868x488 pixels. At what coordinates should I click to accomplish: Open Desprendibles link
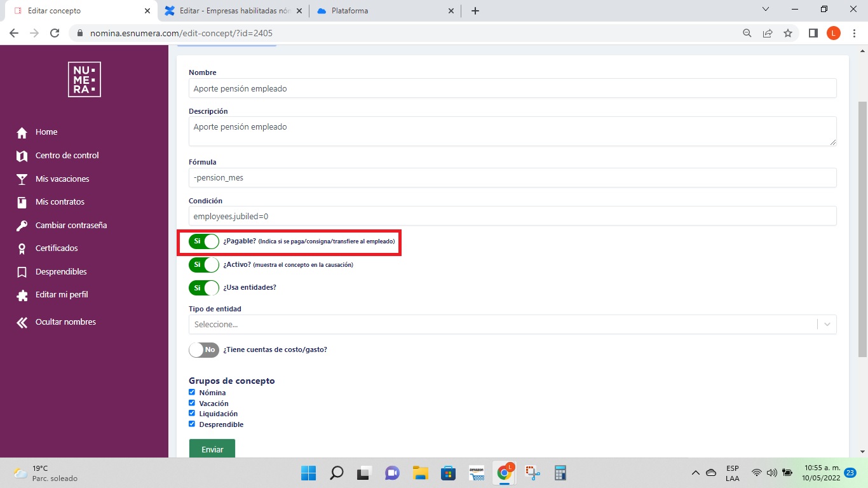tap(61, 272)
